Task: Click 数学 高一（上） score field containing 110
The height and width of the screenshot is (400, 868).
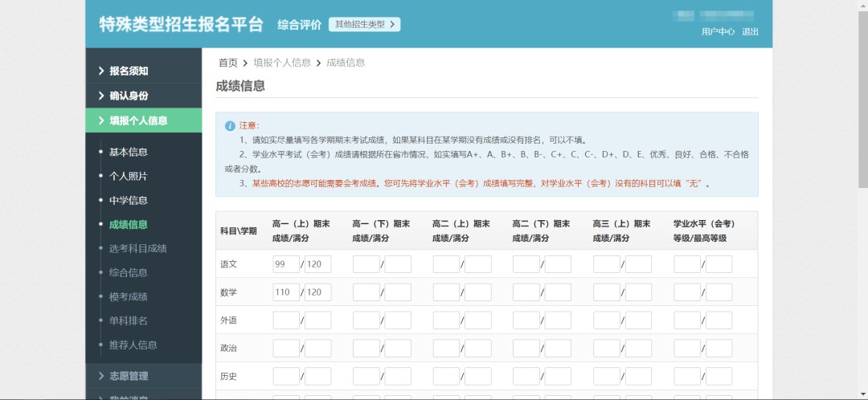Action: [285, 292]
